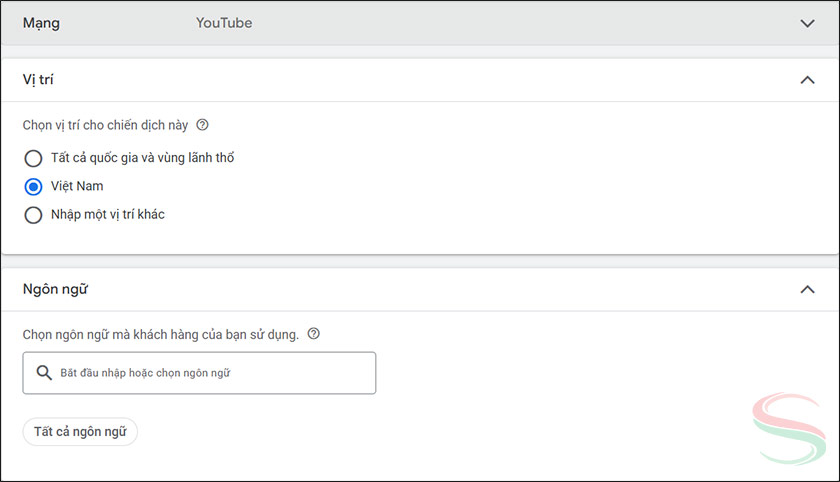The image size is (840, 482).
Task: Click the Mạng section title
Action: click(x=41, y=23)
